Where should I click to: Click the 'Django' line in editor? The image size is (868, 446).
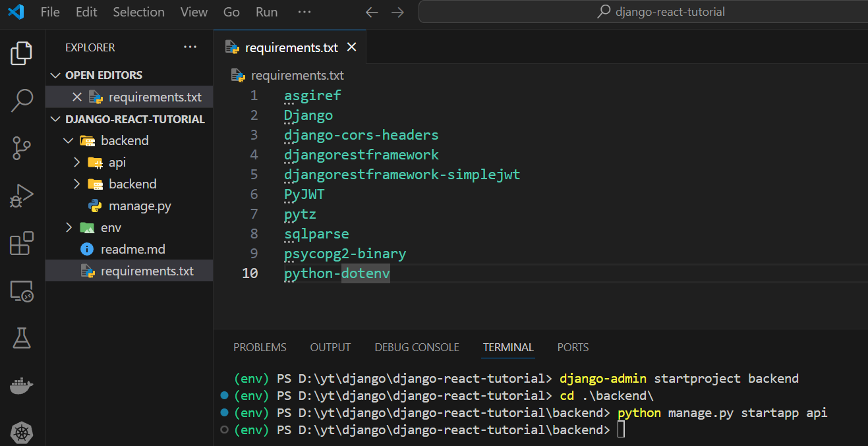coord(308,115)
